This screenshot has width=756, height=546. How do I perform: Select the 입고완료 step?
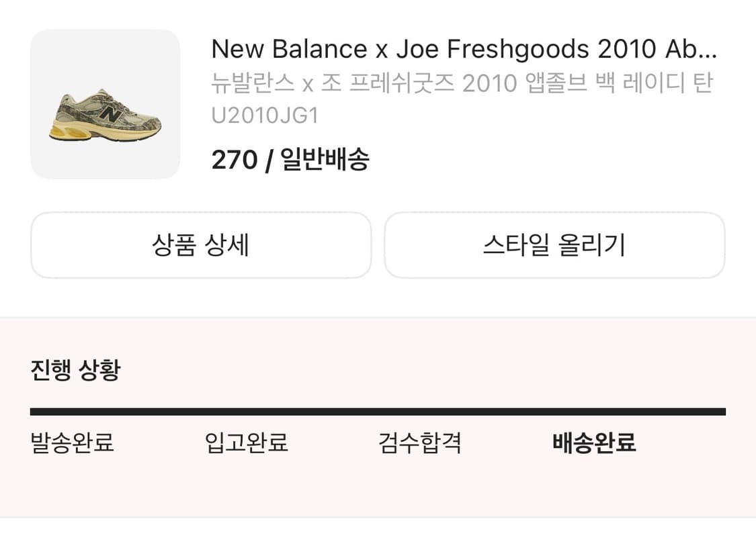point(247,443)
